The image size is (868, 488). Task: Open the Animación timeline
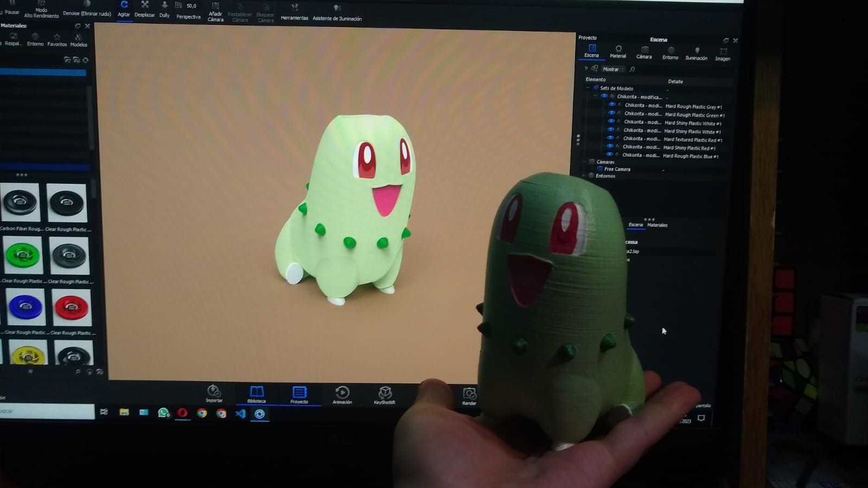pyautogui.click(x=342, y=395)
